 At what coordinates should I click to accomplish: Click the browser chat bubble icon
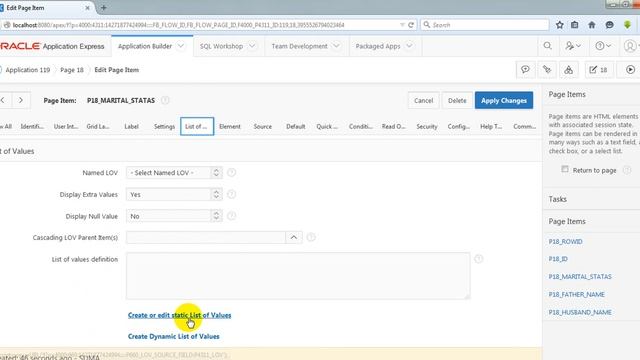click(609, 25)
